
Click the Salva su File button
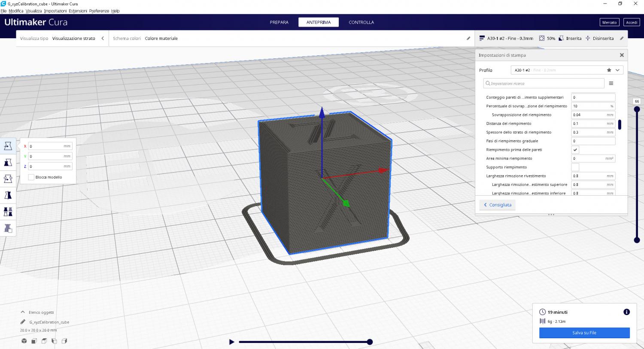(584, 333)
